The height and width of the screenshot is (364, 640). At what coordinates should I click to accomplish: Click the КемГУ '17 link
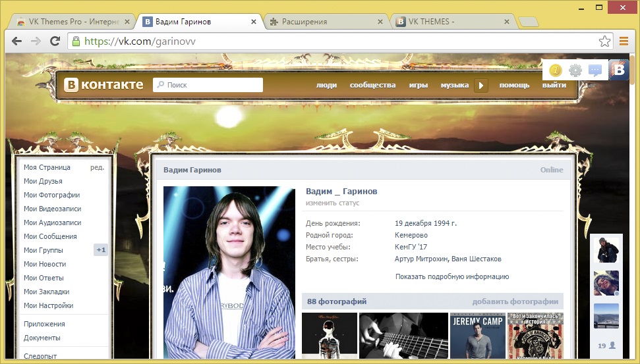(x=411, y=247)
